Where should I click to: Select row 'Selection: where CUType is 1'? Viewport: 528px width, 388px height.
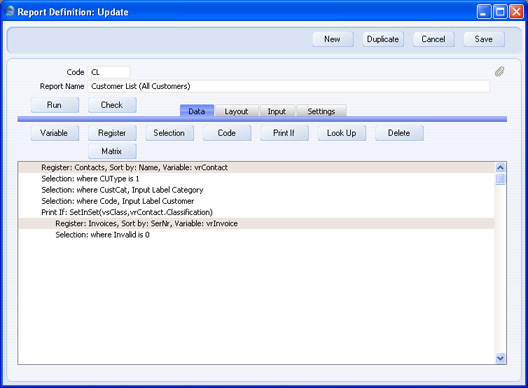tap(256, 179)
